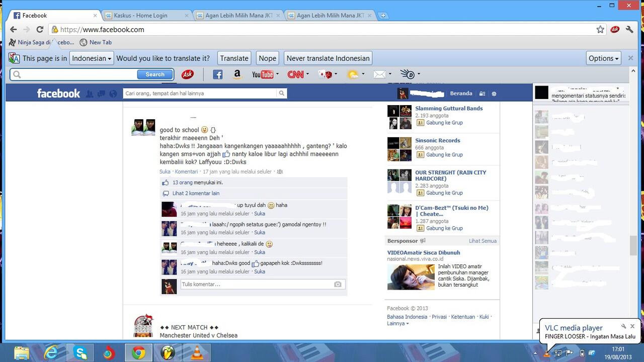Open Internet Explorer from the taskbar
Viewport: 644px width, 362px height.
click(x=51, y=353)
